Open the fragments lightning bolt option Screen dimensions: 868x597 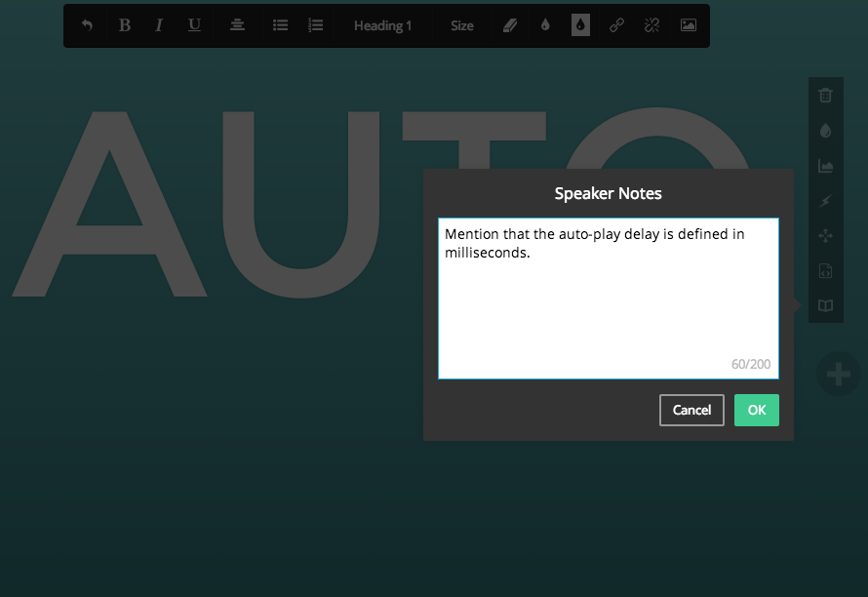826,201
